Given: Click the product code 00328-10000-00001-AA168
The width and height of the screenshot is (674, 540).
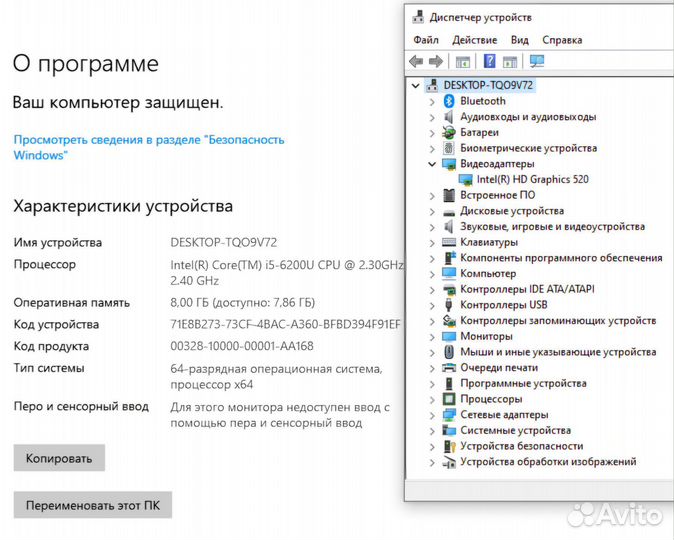Looking at the screenshot, I should (x=242, y=346).
